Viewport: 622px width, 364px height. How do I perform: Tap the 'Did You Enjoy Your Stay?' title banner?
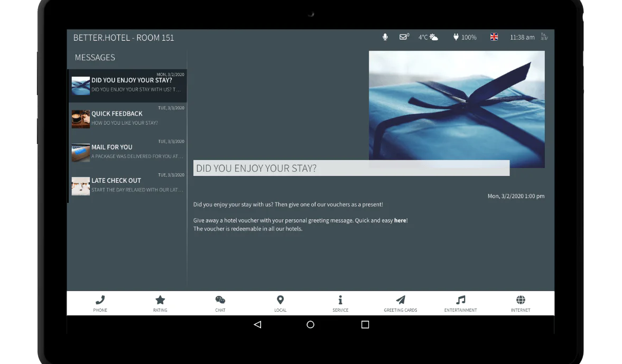[351, 168]
